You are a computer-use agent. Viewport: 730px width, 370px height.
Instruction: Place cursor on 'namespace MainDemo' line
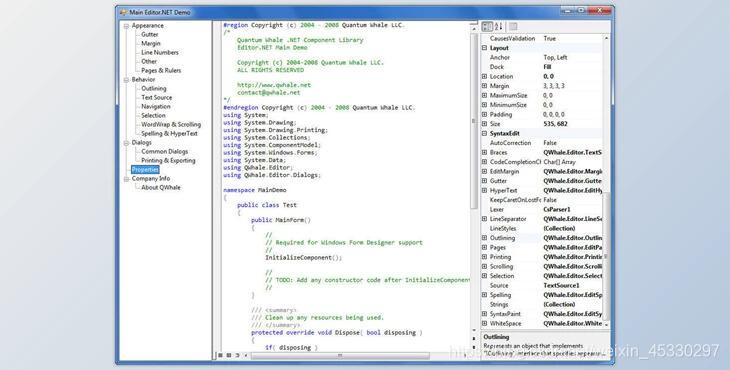[255, 190]
